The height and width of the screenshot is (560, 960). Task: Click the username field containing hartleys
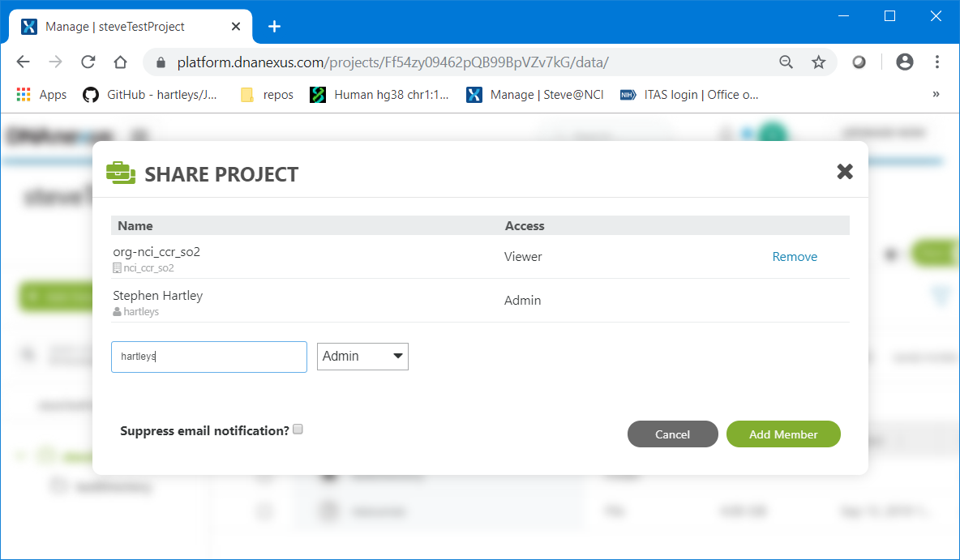[x=209, y=357]
